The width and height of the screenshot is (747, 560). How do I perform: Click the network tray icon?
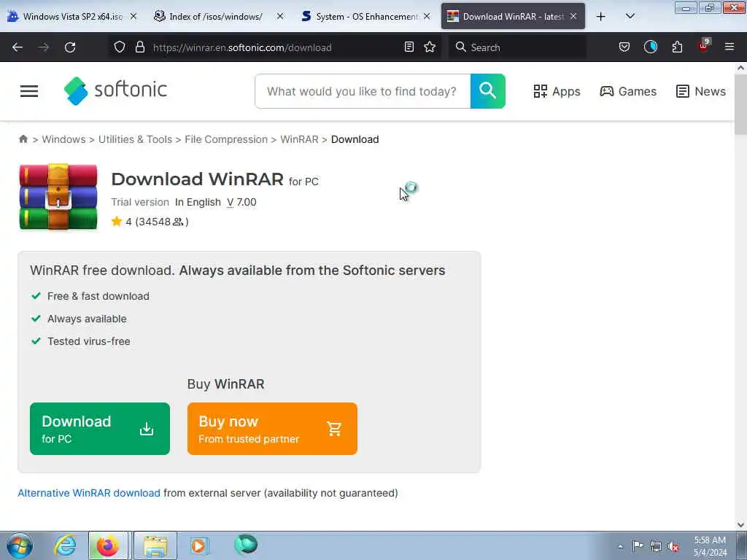click(x=656, y=546)
